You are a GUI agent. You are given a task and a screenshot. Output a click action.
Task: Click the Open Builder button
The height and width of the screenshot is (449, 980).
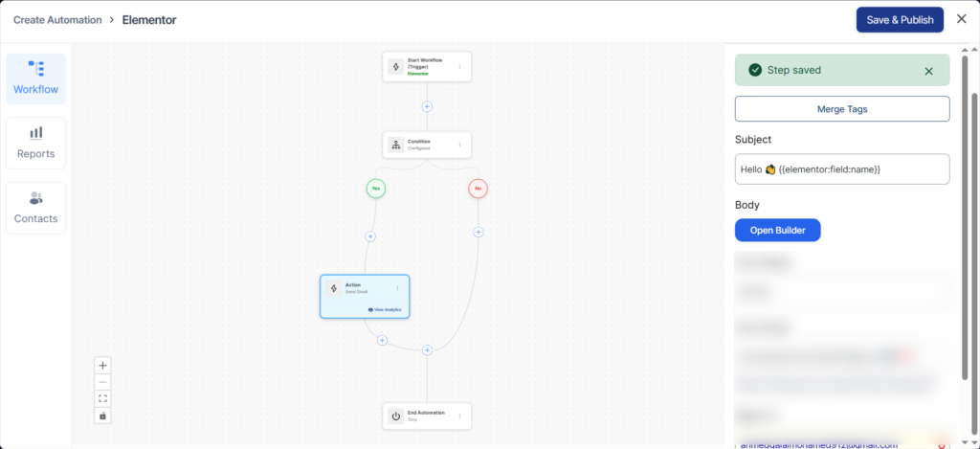777,231
